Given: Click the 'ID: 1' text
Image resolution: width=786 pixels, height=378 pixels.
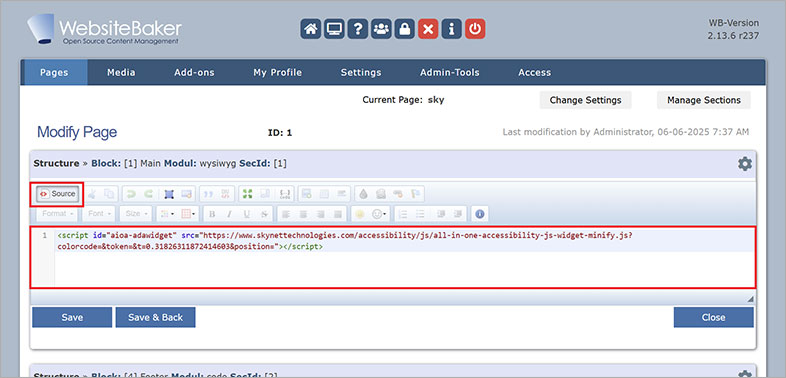Looking at the screenshot, I should click(x=280, y=133).
